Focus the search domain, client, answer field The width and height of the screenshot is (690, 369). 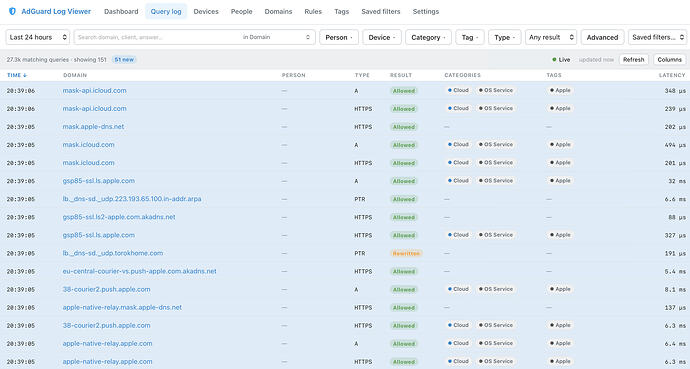pos(157,37)
